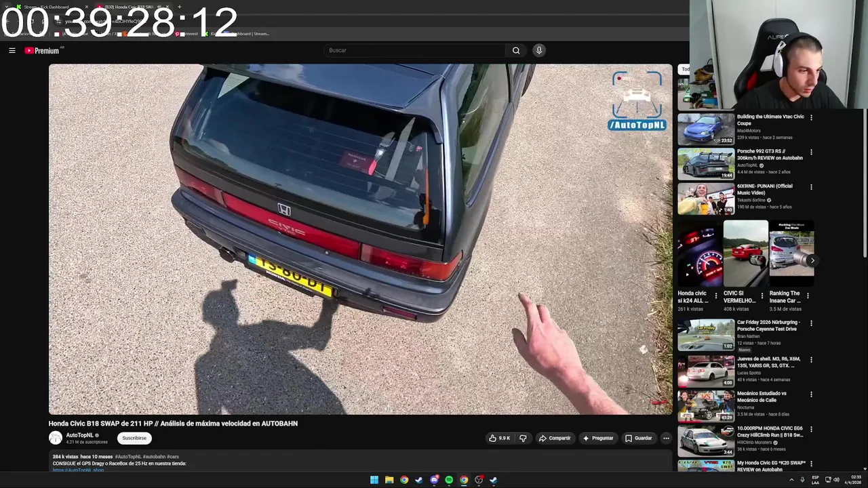The image size is (868, 488).
Task: Like the video with 9.9 K thumbs up
Action: [499, 438]
